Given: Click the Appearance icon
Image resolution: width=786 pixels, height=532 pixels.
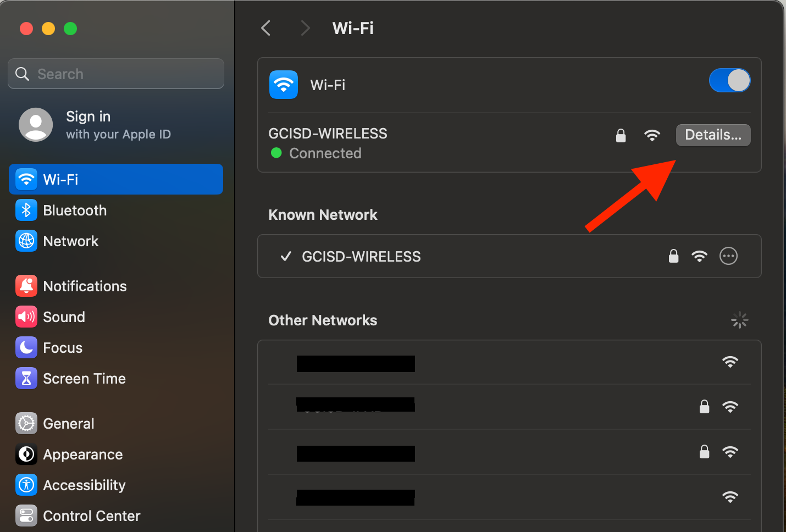Looking at the screenshot, I should click(x=26, y=454).
